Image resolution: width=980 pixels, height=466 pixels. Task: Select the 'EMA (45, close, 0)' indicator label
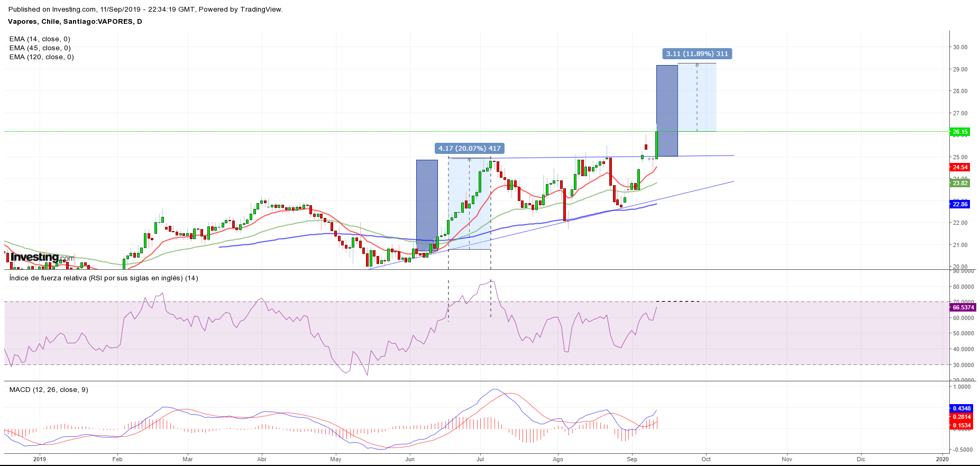pyautogui.click(x=40, y=48)
